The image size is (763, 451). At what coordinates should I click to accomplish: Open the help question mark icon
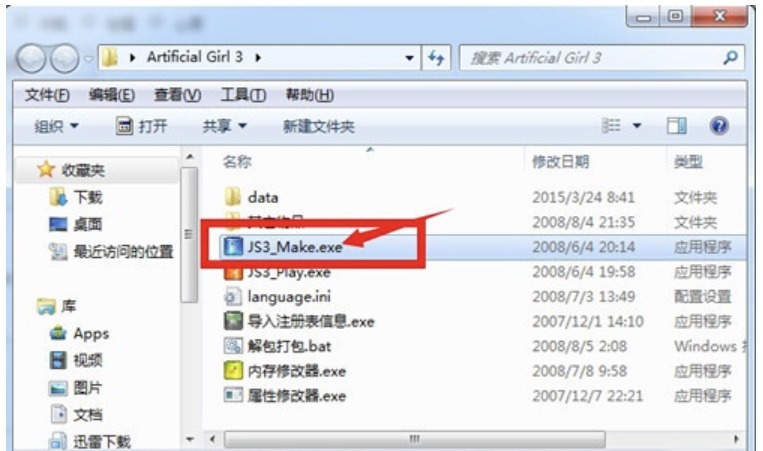pos(719,126)
